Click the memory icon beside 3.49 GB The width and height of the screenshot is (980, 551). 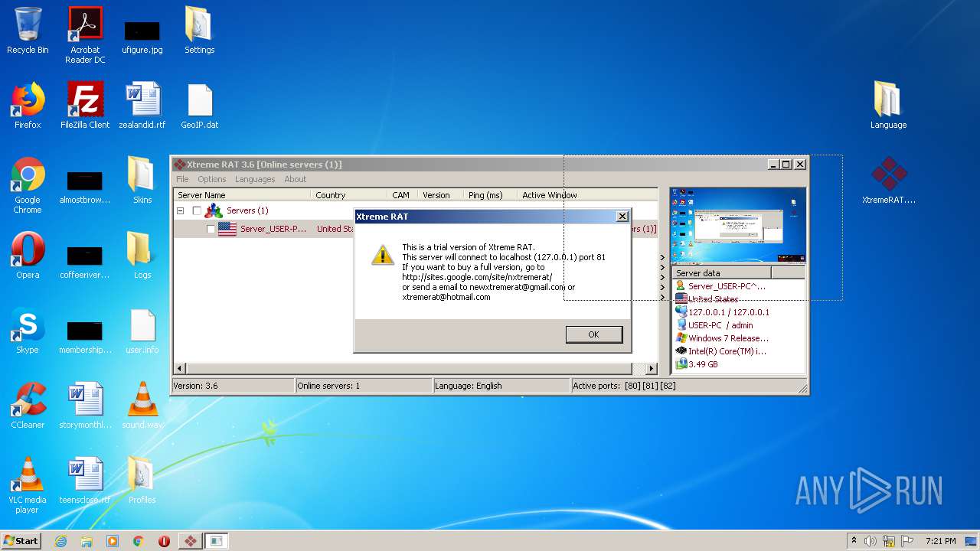(680, 364)
